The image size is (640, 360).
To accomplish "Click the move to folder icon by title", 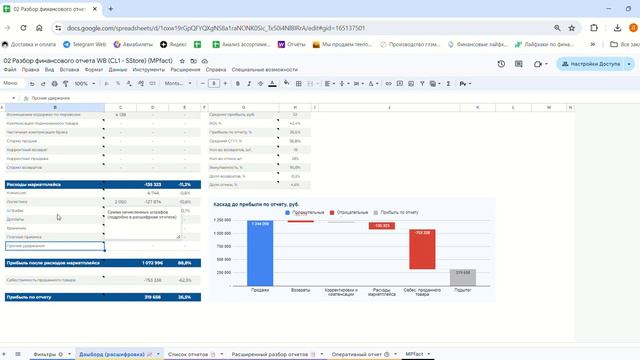I will pyautogui.click(x=193, y=61).
